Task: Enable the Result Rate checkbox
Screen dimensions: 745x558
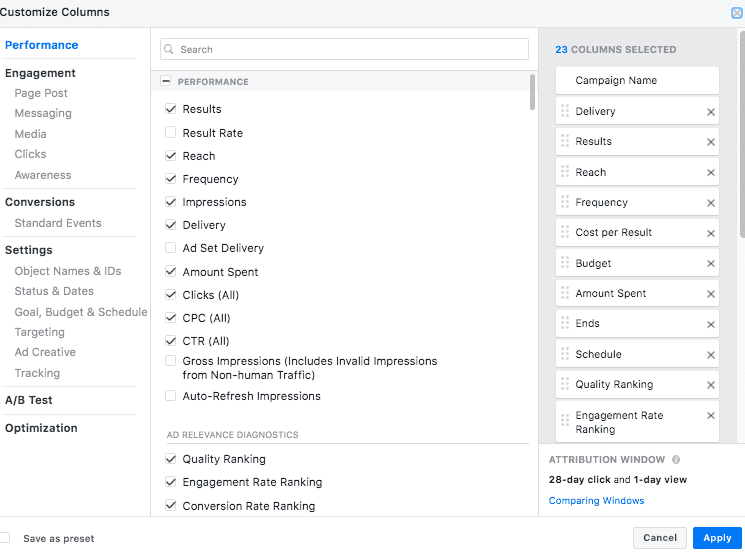Action: tap(171, 133)
